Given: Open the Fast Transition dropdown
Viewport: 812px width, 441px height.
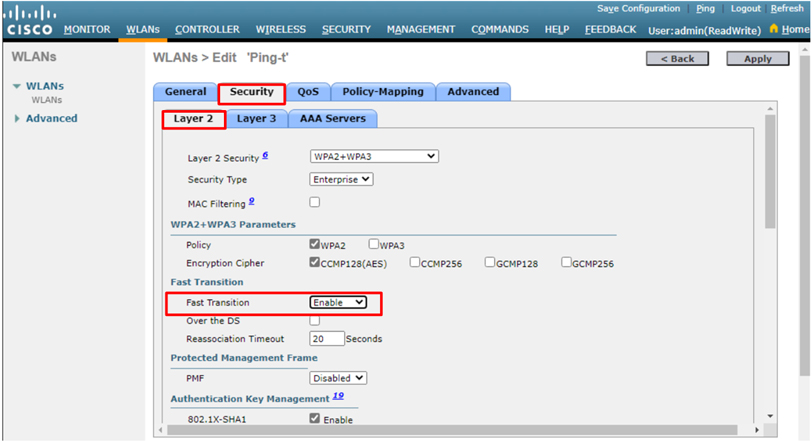Looking at the screenshot, I should point(338,302).
